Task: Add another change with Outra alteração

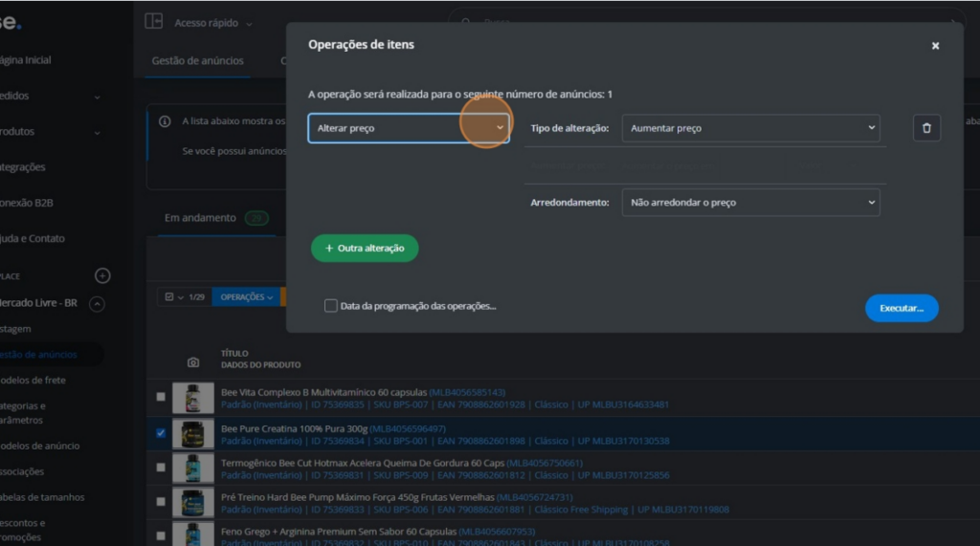Action: (365, 249)
